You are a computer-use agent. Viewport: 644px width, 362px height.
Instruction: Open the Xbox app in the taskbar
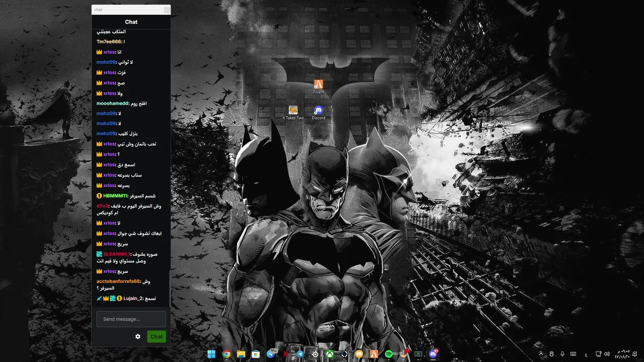click(x=330, y=354)
